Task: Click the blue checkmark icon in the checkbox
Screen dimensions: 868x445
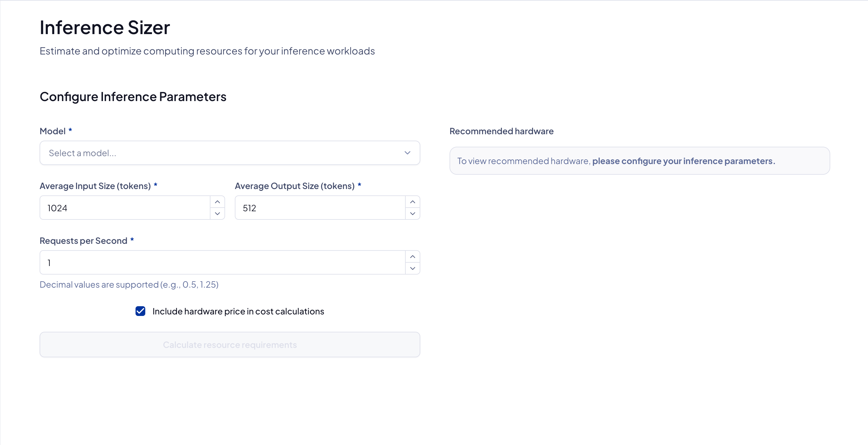Action: coord(140,311)
